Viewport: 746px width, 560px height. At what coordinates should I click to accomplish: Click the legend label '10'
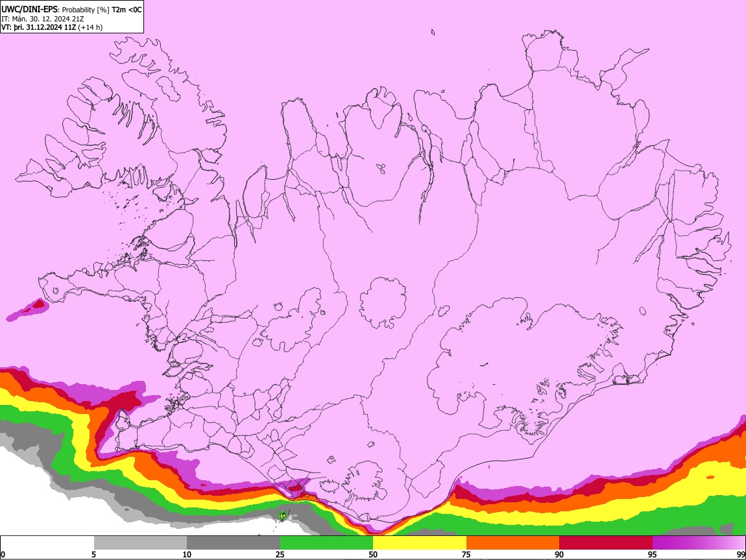[187, 555]
